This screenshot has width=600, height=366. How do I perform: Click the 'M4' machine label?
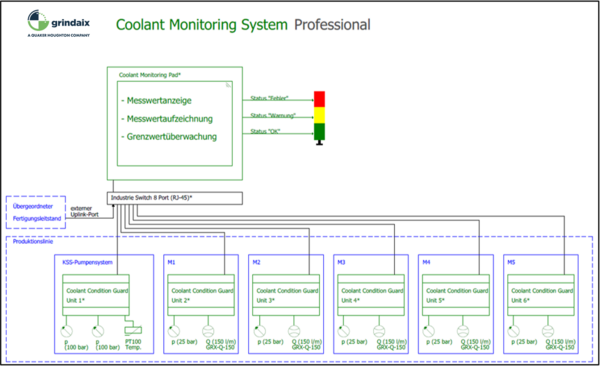pos(426,262)
